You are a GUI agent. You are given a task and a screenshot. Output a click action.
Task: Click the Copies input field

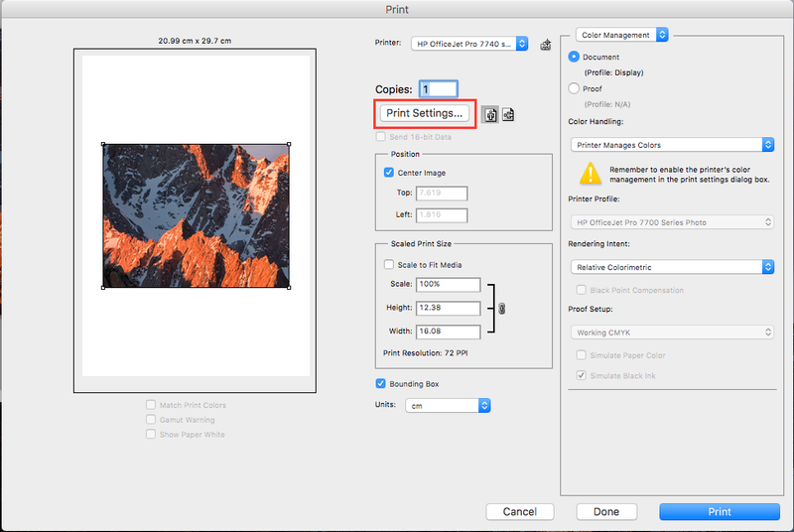pos(439,89)
